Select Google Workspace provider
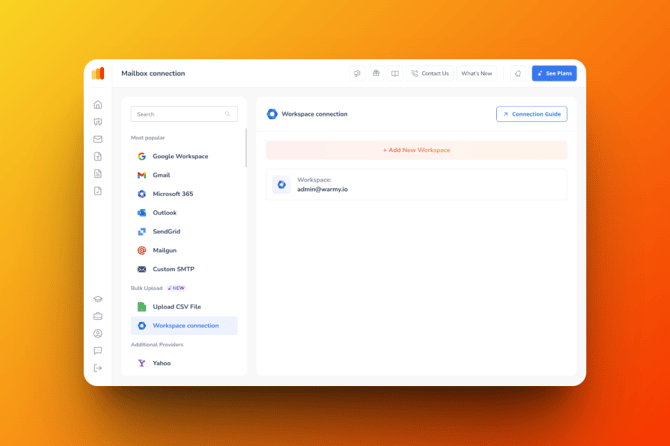 point(180,157)
